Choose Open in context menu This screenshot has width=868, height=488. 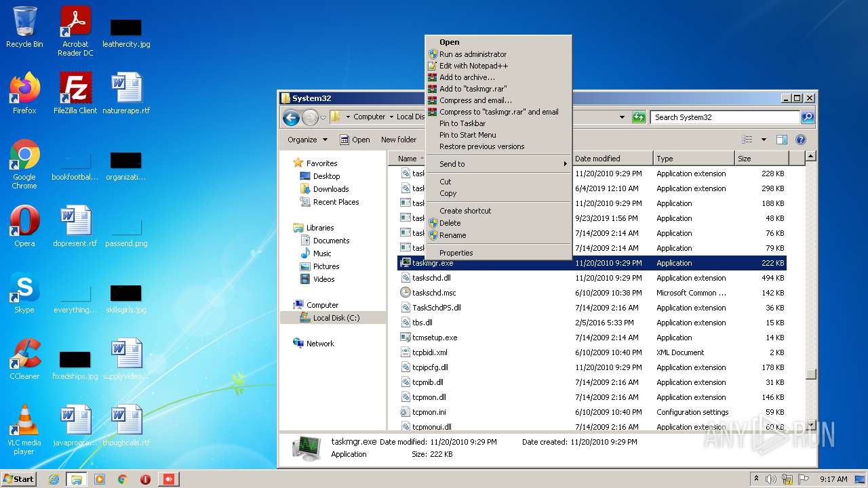pyautogui.click(x=498, y=42)
